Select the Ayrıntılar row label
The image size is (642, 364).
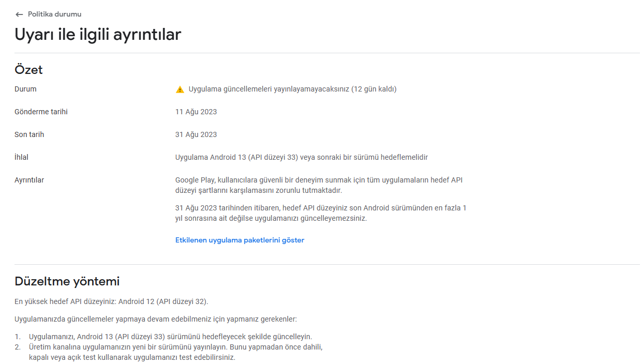(29, 180)
